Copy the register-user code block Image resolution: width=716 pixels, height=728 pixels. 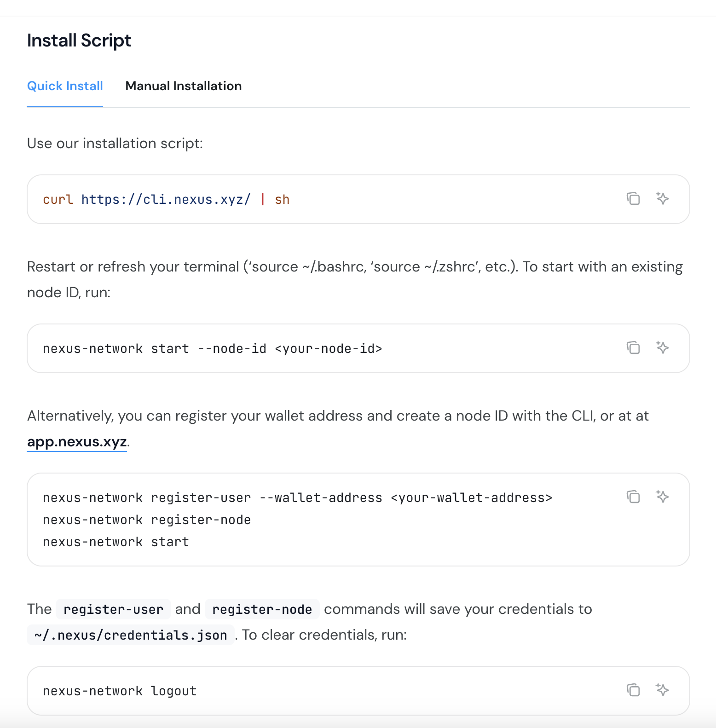click(633, 497)
